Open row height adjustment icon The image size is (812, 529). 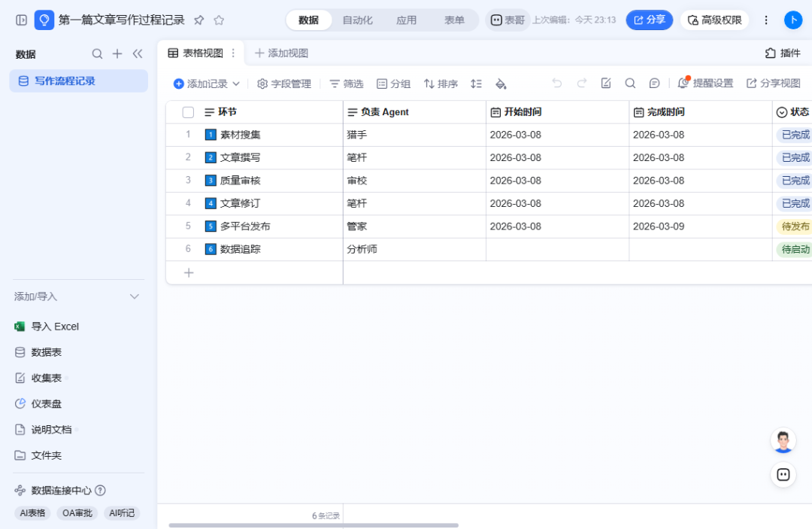pos(476,84)
